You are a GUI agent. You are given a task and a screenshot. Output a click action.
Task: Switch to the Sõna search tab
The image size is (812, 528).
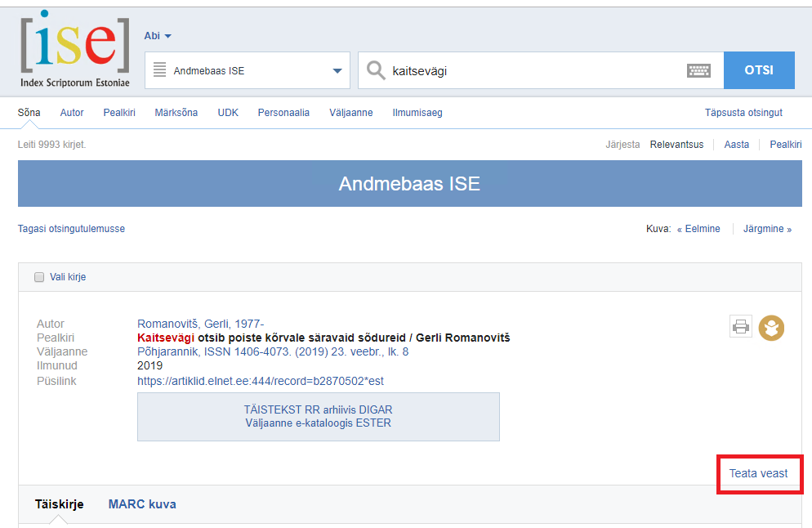pyautogui.click(x=29, y=113)
